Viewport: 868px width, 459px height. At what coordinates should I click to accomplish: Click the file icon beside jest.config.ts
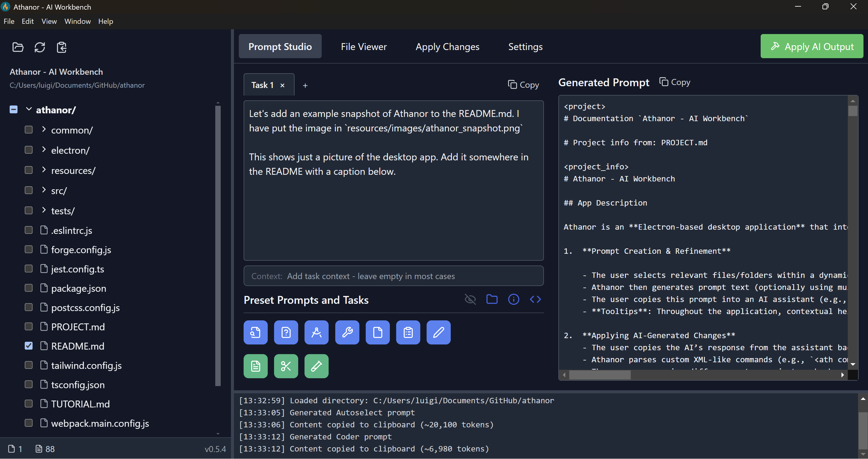click(44, 269)
